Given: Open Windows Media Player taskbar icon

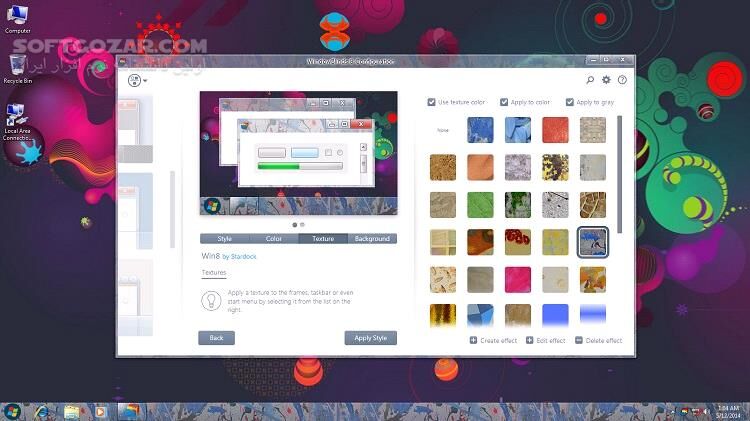Looking at the screenshot, I should [x=100, y=411].
